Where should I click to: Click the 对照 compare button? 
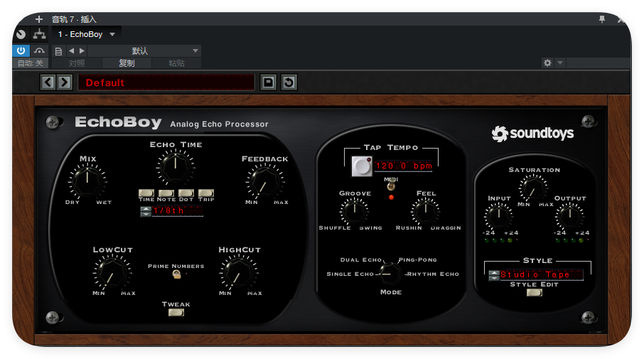77,63
